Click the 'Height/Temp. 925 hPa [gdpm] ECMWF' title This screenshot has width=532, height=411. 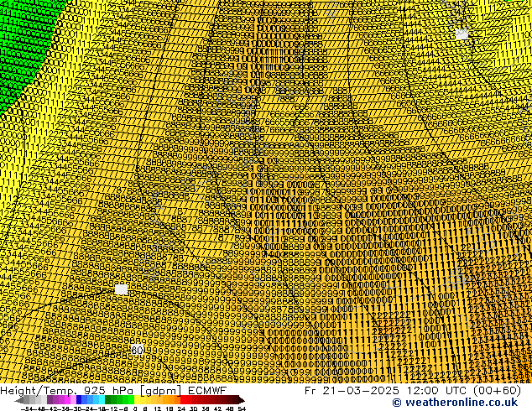point(113,390)
